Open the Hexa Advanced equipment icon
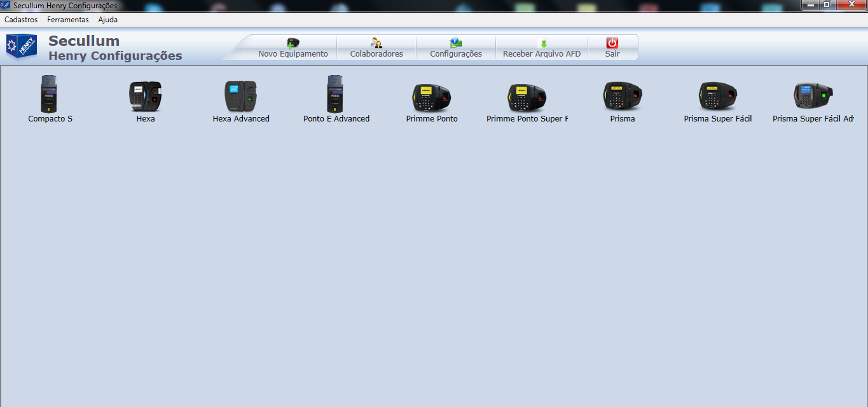The width and height of the screenshot is (868, 407). click(240, 96)
